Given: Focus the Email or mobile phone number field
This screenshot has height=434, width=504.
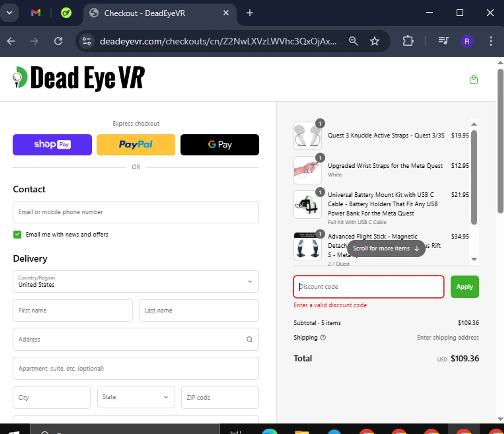Looking at the screenshot, I should pos(136,212).
